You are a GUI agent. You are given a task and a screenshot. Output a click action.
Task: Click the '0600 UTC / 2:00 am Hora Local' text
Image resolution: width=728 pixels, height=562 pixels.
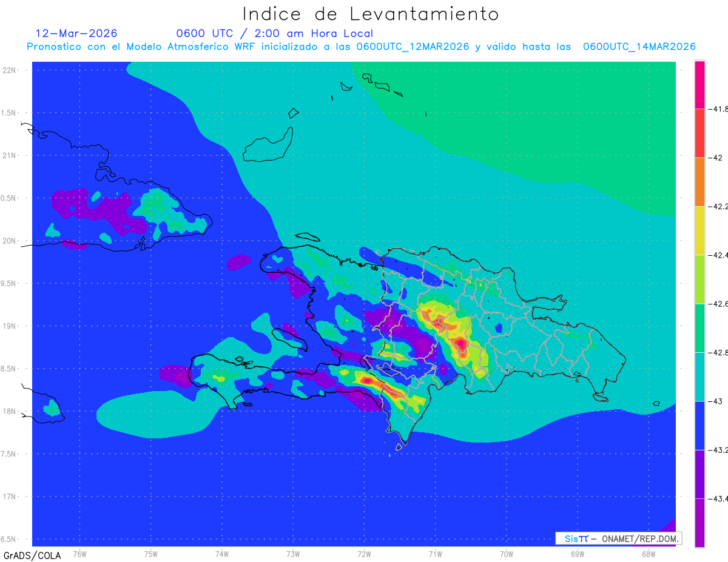click(x=275, y=34)
